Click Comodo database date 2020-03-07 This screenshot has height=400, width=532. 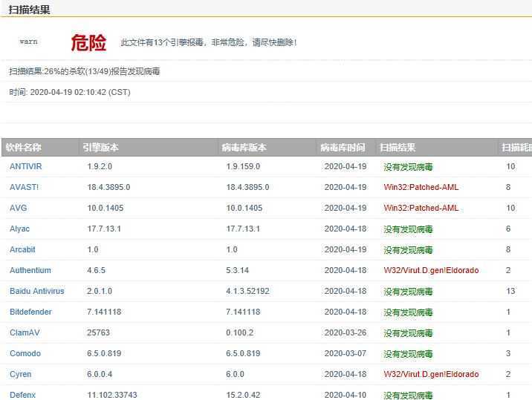coord(346,353)
